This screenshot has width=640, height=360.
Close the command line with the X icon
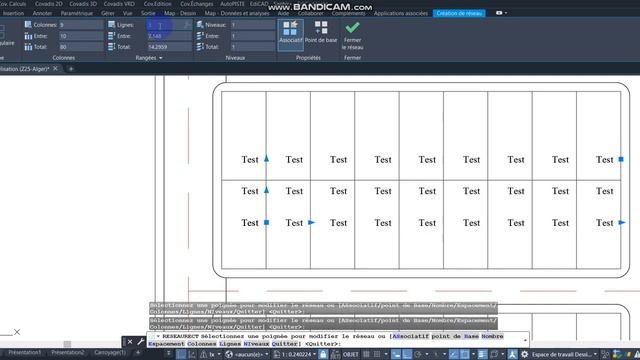[130, 342]
